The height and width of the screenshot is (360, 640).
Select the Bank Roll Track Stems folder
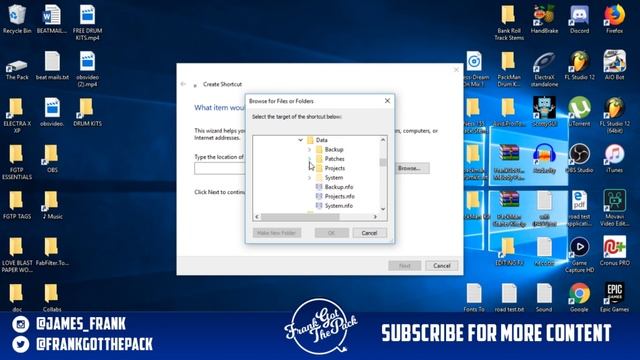[x=509, y=22]
